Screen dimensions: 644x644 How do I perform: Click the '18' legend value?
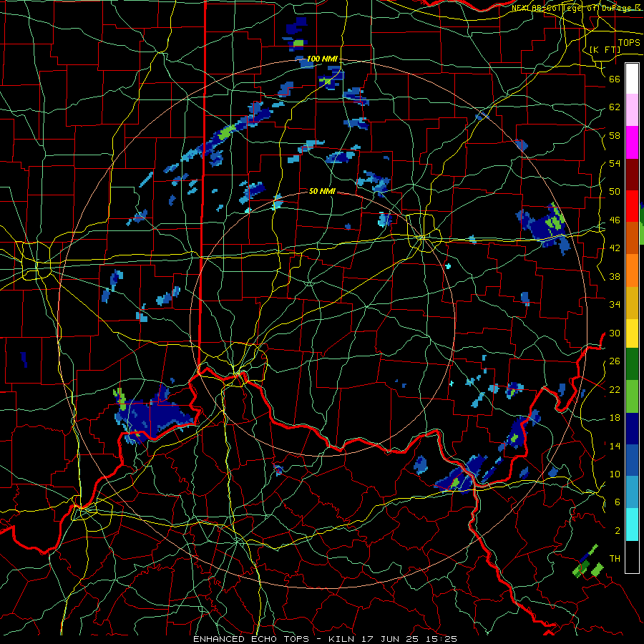point(615,418)
